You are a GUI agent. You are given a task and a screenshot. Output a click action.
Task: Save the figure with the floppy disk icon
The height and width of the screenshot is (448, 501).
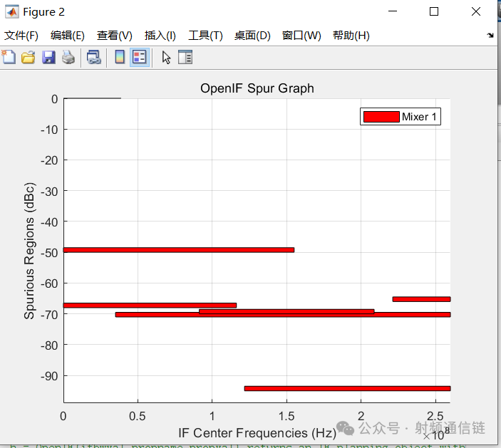pos(48,58)
